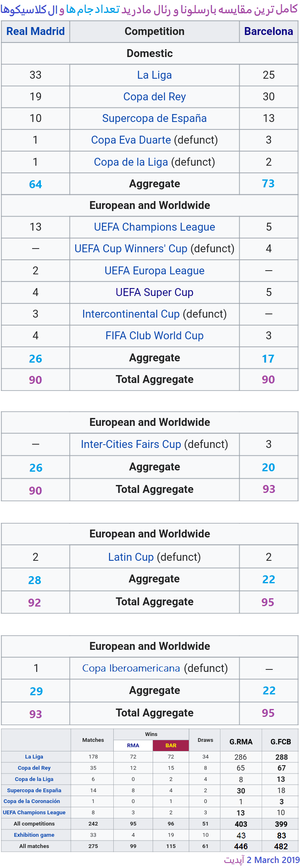300x868 pixels.
Task: Open Copa de la Coronación row link
Action: pos(32,801)
